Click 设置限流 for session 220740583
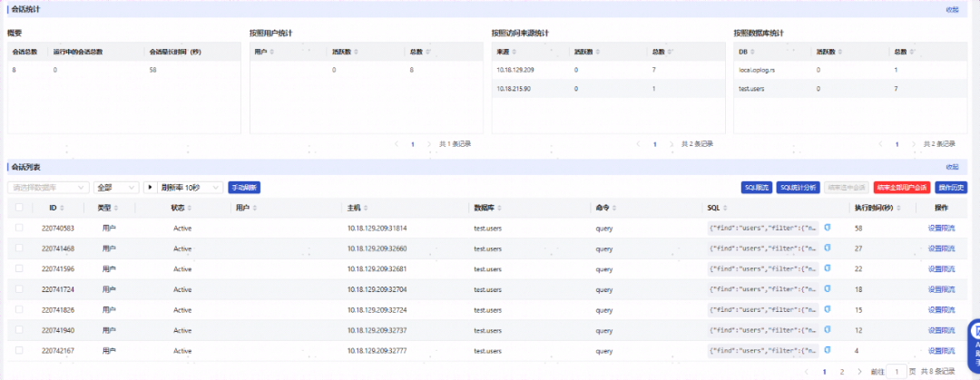The width and height of the screenshot is (980, 380). [941, 229]
